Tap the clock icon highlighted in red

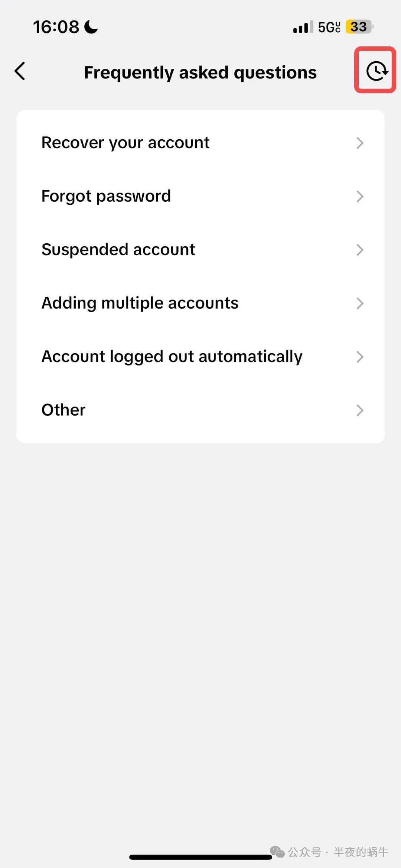tap(376, 71)
